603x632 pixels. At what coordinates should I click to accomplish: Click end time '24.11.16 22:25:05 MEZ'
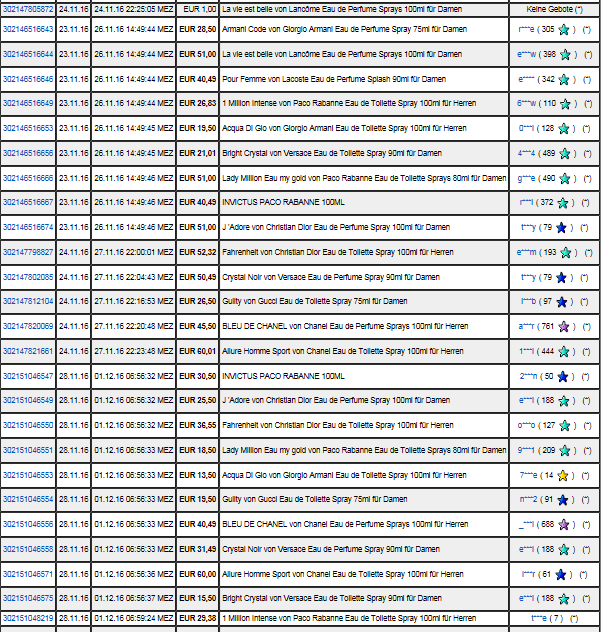134,9
